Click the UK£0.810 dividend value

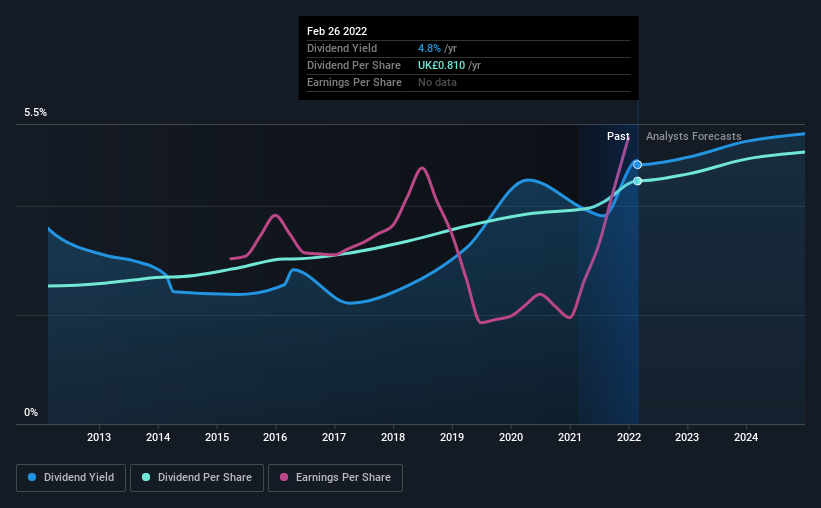(441, 65)
